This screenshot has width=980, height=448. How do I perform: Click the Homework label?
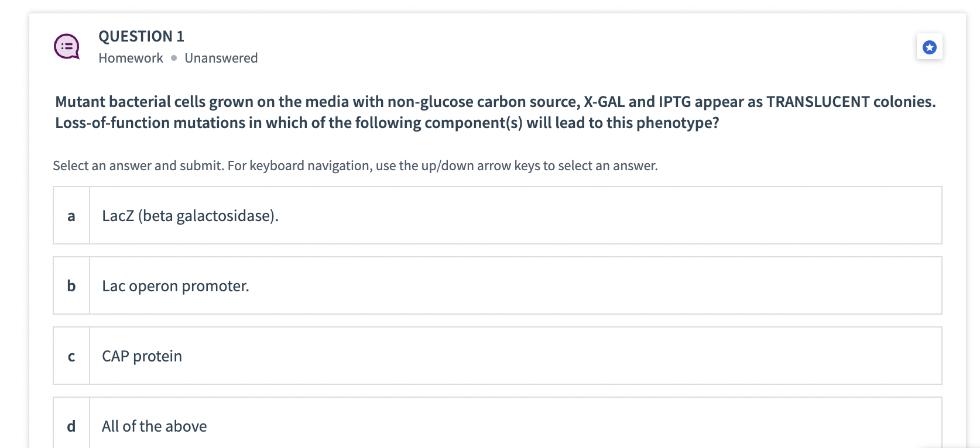[x=131, y=58]
